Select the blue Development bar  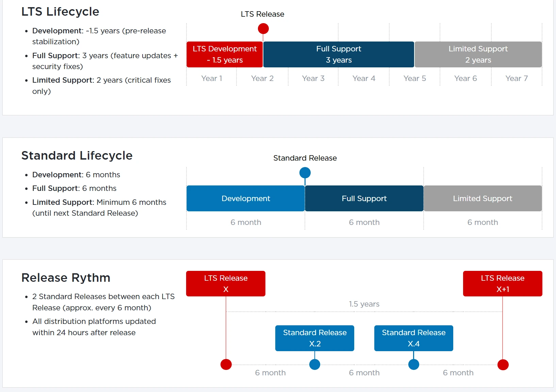tap(245, 198)
